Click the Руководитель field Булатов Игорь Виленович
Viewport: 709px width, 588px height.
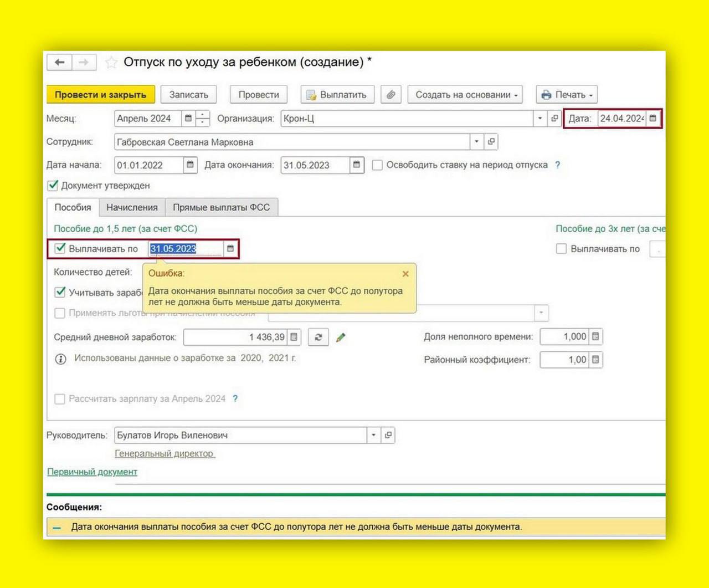(x=240, y=435)
